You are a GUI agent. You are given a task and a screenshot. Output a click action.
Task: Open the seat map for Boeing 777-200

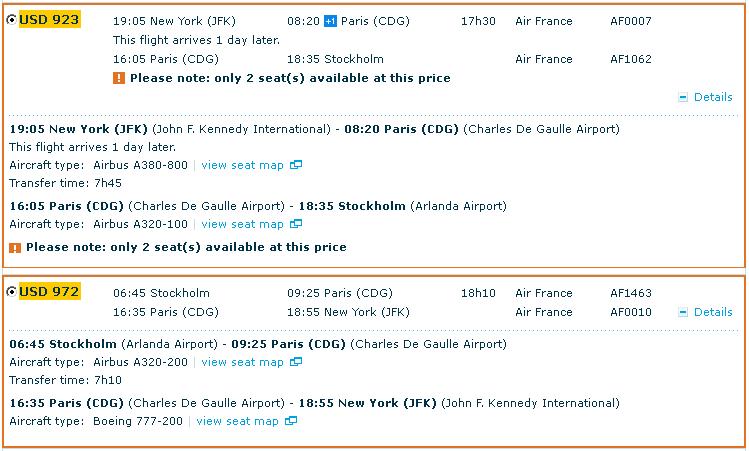[x=237, y=422]
